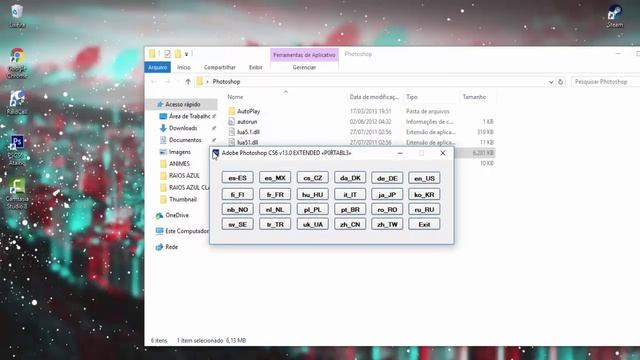The width and height of the screenshot is (640, 360).
Task: Open the Arquivo tab in Explorer
Action: (158, 67)
